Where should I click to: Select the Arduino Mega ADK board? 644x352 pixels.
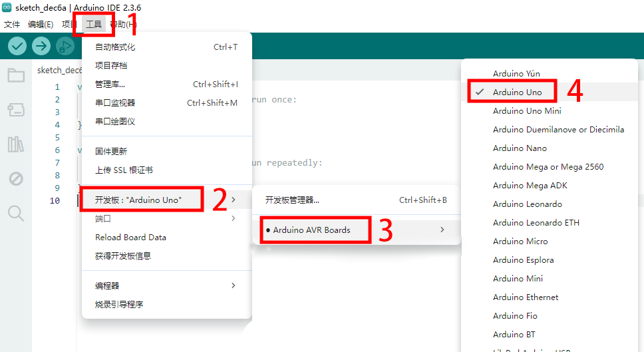(550, 185)
